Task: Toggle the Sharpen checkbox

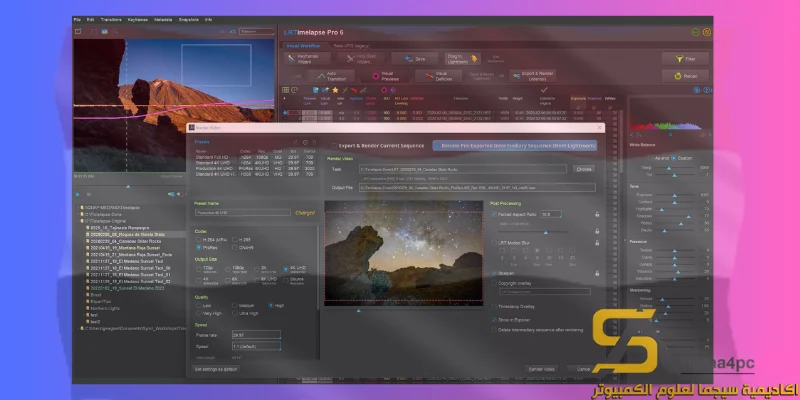Action: [494, 273]
